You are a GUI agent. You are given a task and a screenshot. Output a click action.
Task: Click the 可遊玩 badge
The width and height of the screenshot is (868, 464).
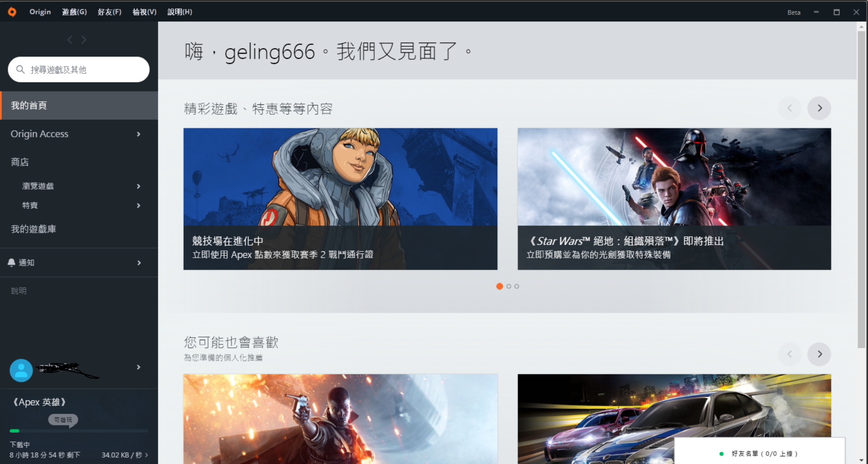[x=63, y=420]
